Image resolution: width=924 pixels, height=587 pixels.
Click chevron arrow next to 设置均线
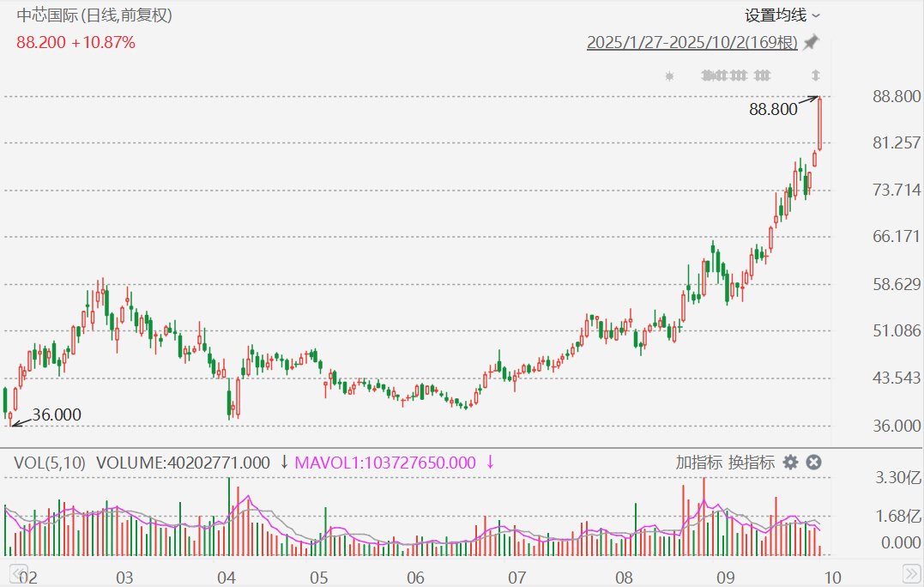[x=816, y=15]
